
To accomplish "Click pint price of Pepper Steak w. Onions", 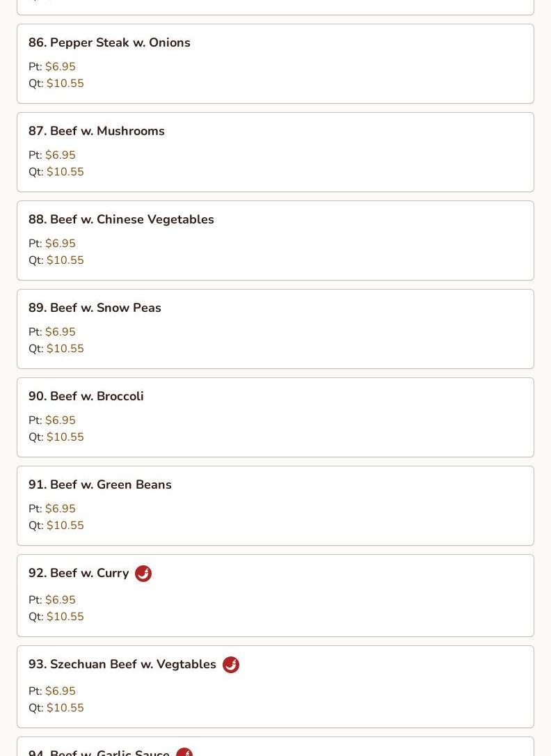I will coord(61,67).
